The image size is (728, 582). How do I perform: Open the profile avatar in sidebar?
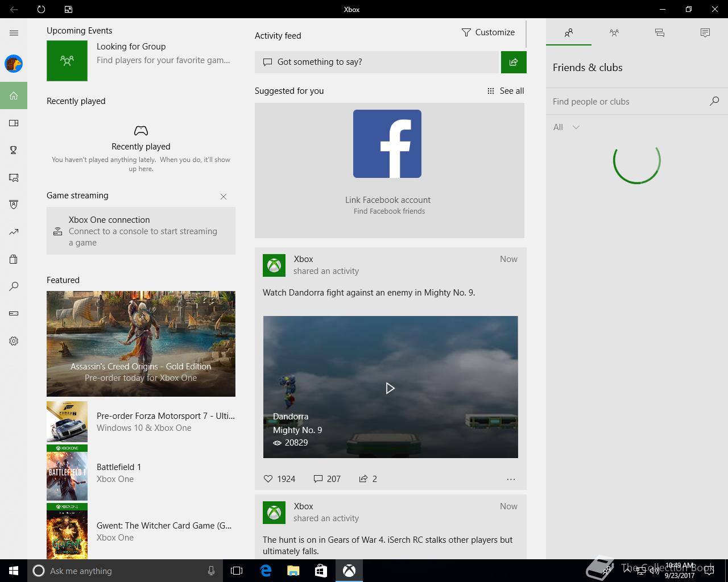point(14,64)
